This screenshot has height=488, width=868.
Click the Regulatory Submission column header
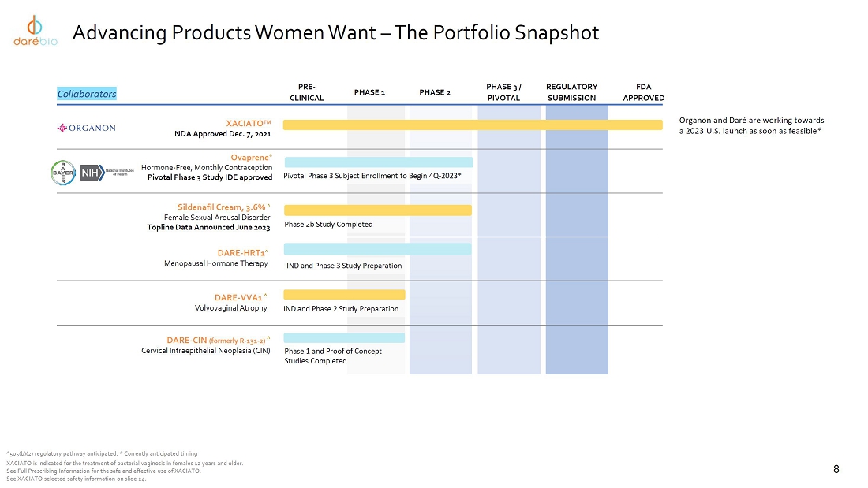571,92
